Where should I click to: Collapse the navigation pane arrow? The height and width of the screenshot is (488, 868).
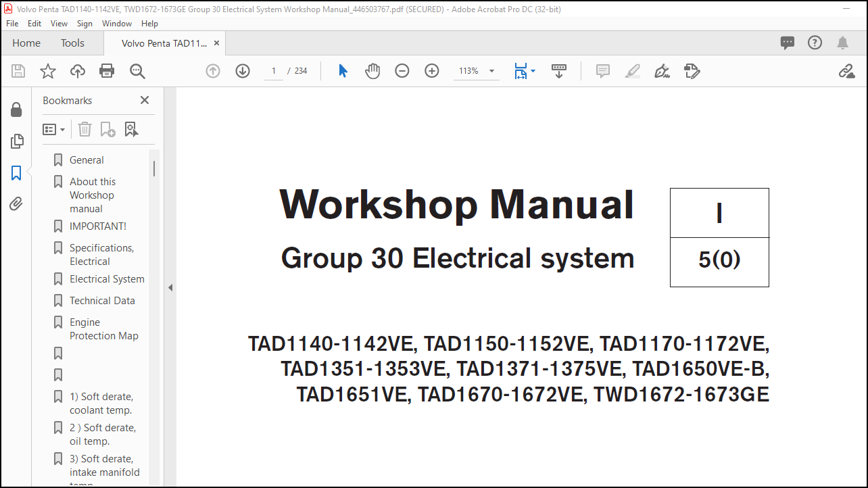click(x=170, y=288)
